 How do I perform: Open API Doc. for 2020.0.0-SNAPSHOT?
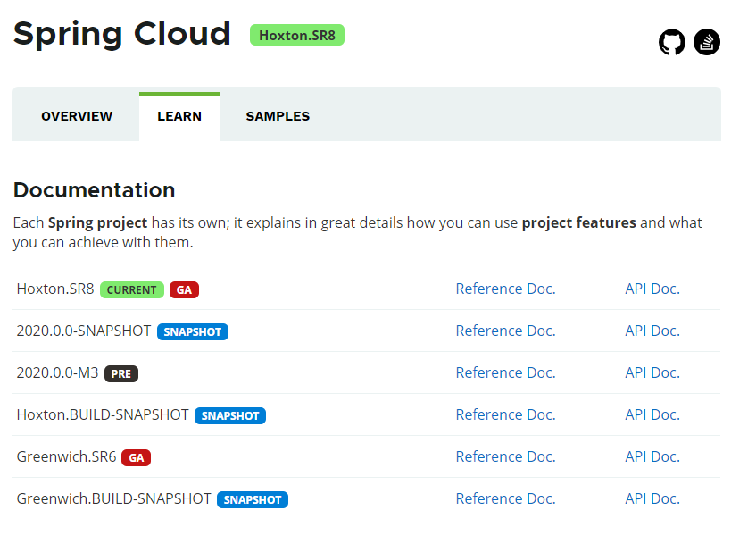click(652, 331)
